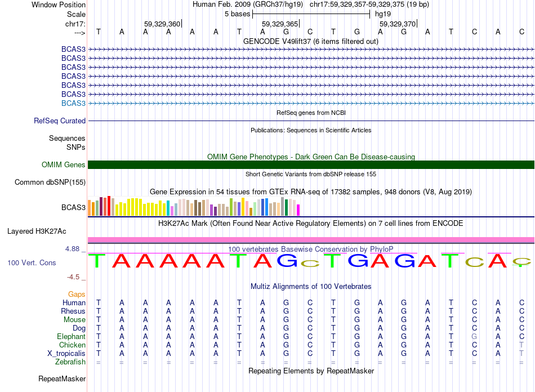Click the pink H3K27Ac signal bar
535x392 pixels.
311,240
